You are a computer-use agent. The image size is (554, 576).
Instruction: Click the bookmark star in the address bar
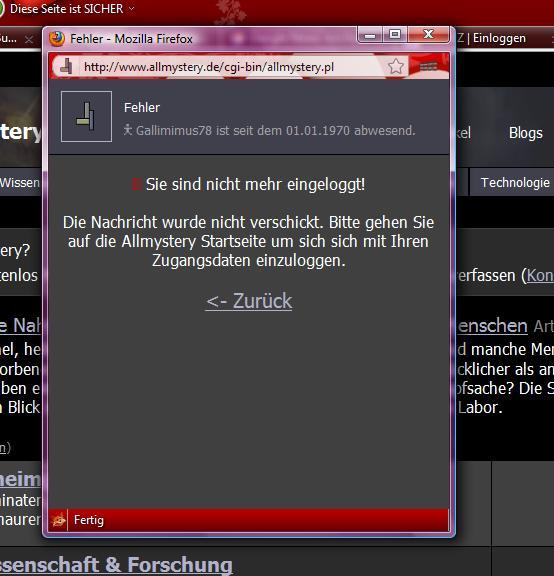pyautogui.click(x=396, y=66)
